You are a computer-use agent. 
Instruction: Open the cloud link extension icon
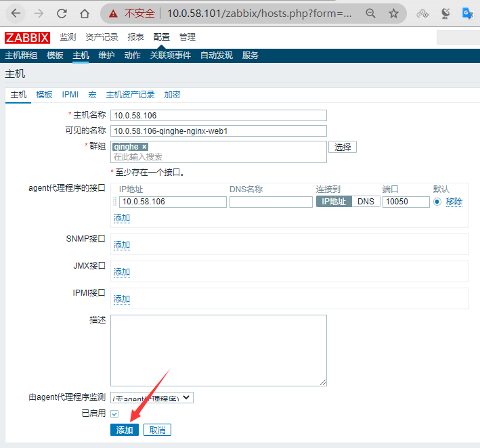pyautogui.click(x=422, y=14)
